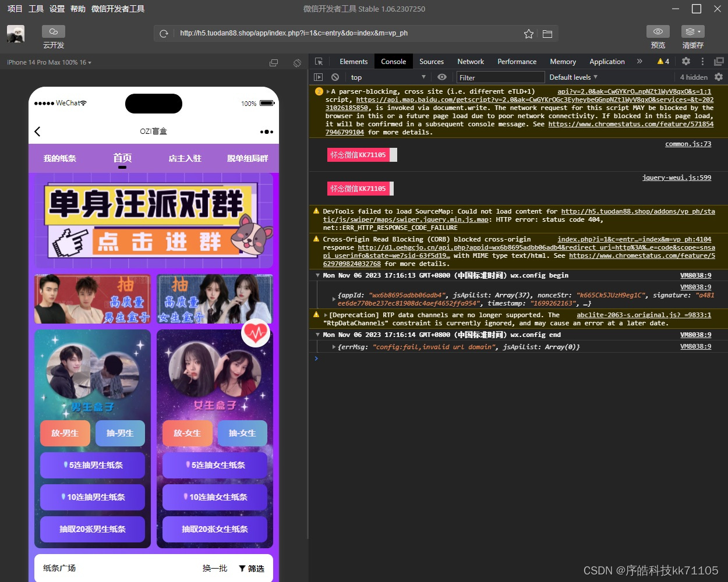The width and height of the screenshot is (728, 582).
Task: Switch to the Sources tab
Action: click(x=432, y=61)
